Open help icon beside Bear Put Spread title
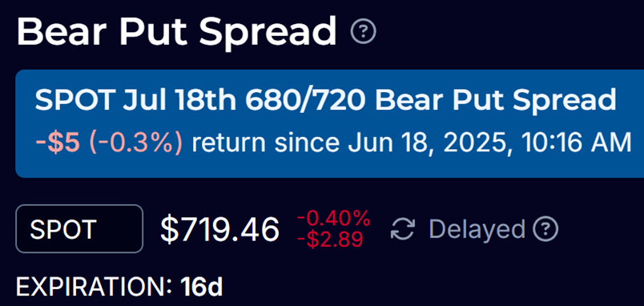Viewport: 644px width, 306px height. (x=364, y=31)
